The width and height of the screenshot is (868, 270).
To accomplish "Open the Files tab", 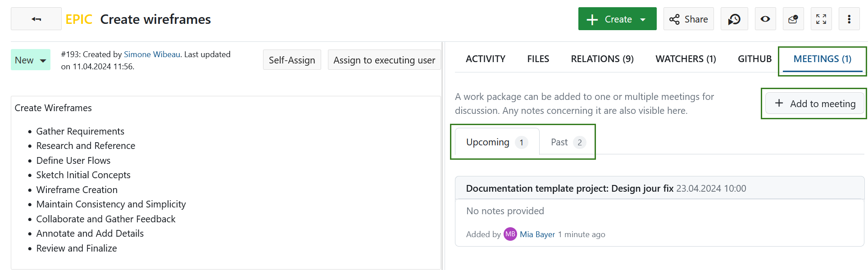I will pos(538,59).
